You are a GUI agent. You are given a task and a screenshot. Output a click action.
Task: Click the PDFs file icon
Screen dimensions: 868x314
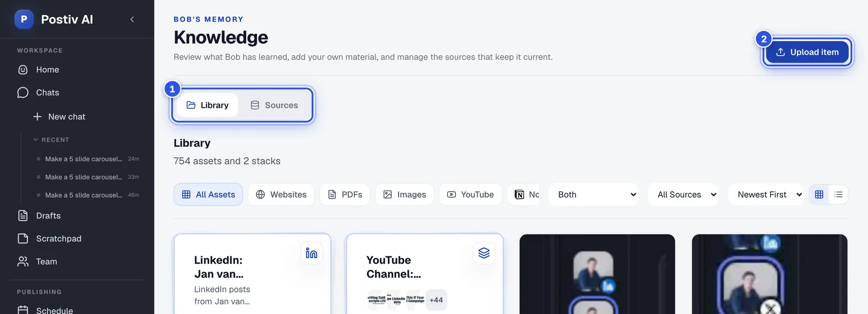tap(332, 194)
